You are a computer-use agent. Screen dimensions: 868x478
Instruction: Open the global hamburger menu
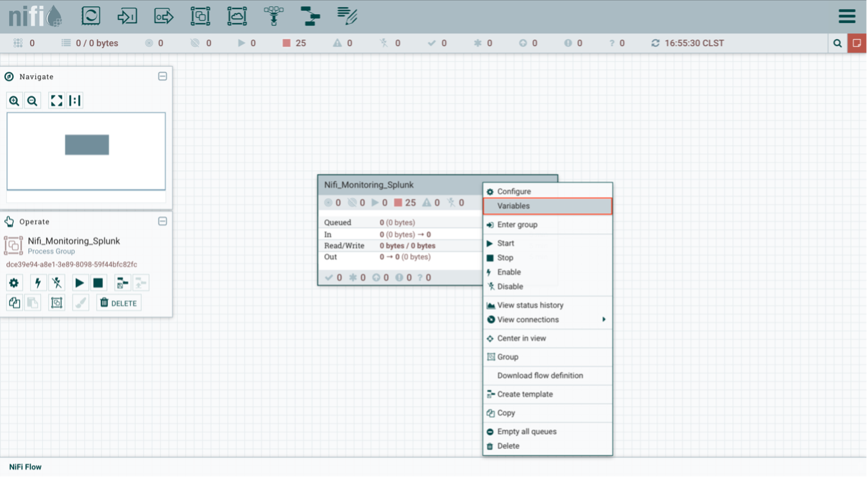(847, 16)
